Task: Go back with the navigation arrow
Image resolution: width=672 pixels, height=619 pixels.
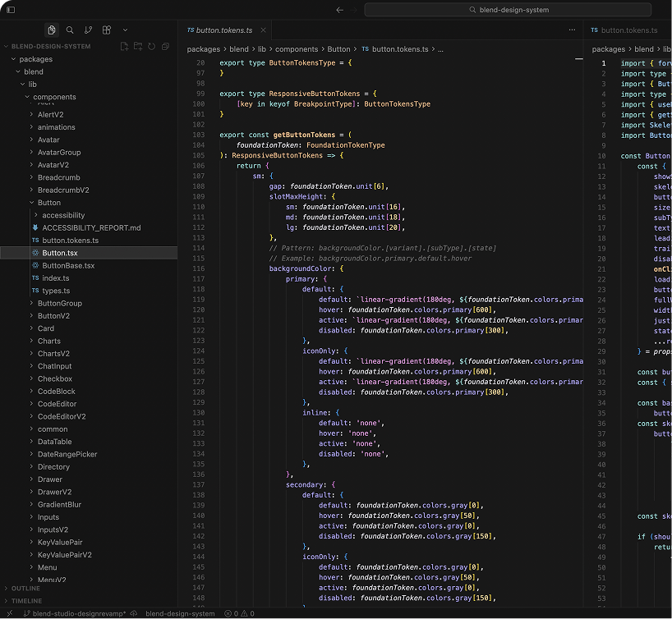Action: (339, 9)
